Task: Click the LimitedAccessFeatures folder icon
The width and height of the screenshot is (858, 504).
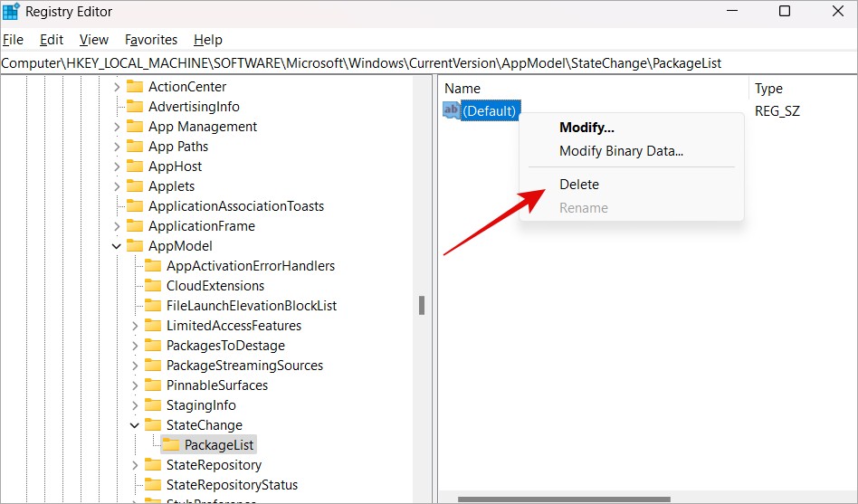Action: coord(153,325)
